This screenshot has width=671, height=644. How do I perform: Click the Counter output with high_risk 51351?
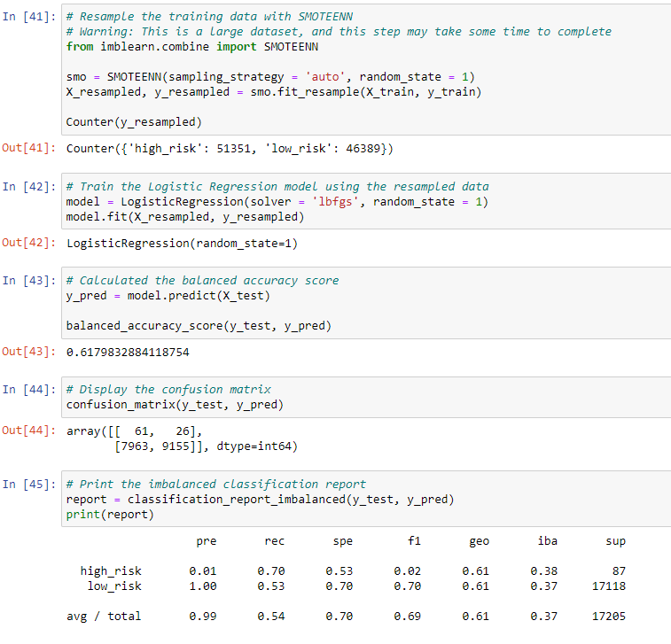[230, 149]
